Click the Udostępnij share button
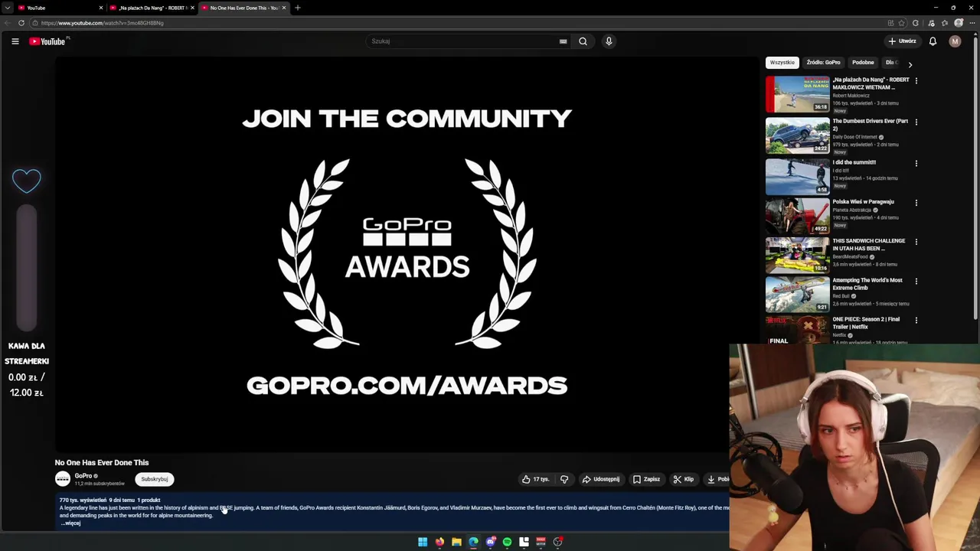This screenshot has width=980, height=551. pos(601,479)
